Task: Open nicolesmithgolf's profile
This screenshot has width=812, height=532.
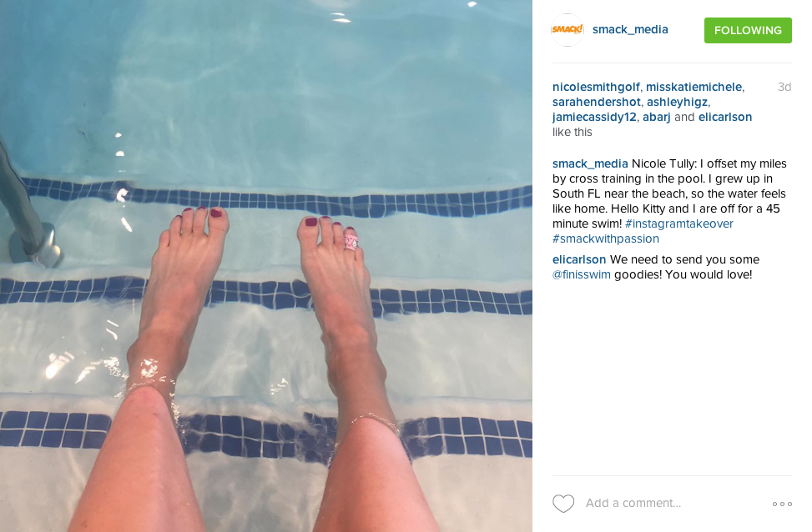Action: (x=596, y=87)
